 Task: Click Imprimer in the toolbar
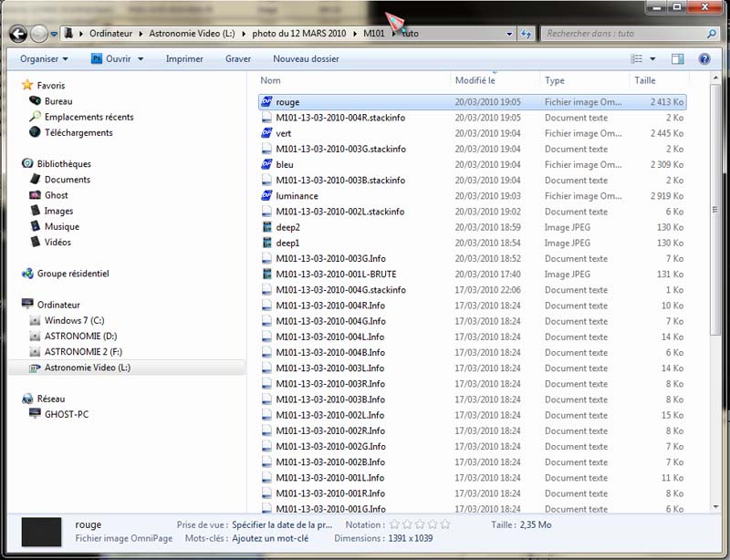coord(184,58)
